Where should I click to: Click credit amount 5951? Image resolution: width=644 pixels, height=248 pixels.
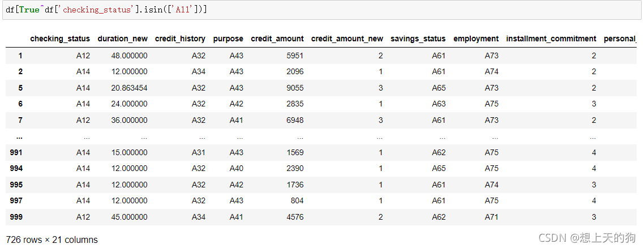(295, 55)
